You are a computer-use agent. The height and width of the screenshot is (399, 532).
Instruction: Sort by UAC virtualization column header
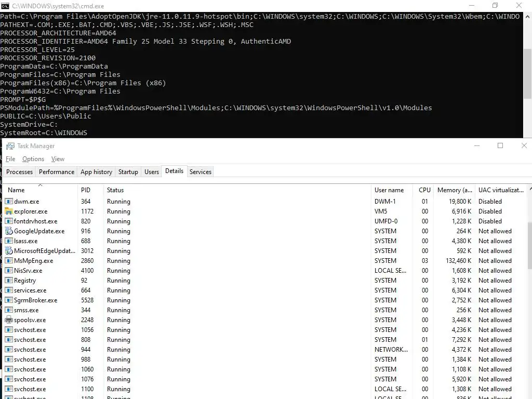click(x=501, y=190)
